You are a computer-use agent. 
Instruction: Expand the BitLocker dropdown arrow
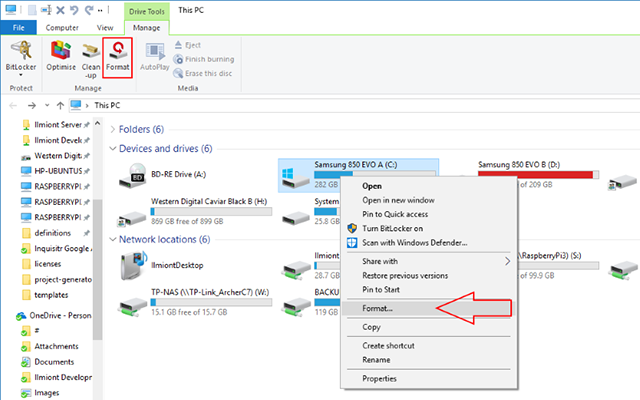pos(21,75)
